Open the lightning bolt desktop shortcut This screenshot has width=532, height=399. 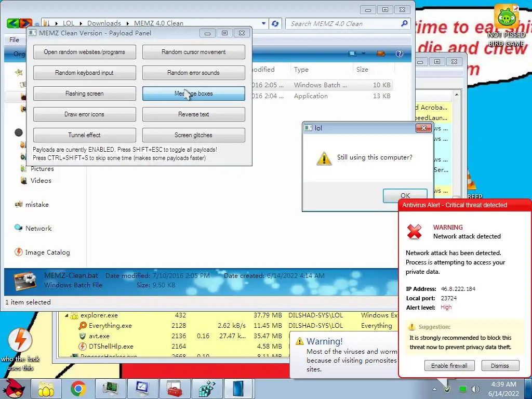pos(20,350)
